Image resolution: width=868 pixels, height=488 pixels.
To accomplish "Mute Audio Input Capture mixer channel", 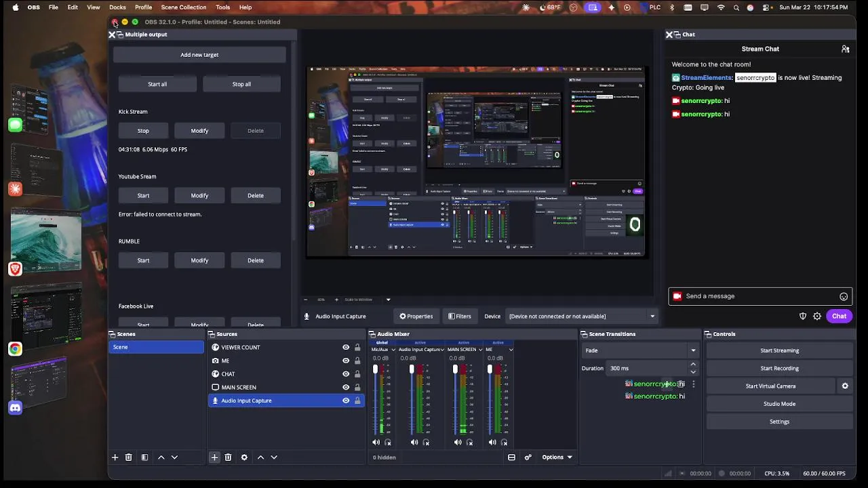I will point(414,443).
